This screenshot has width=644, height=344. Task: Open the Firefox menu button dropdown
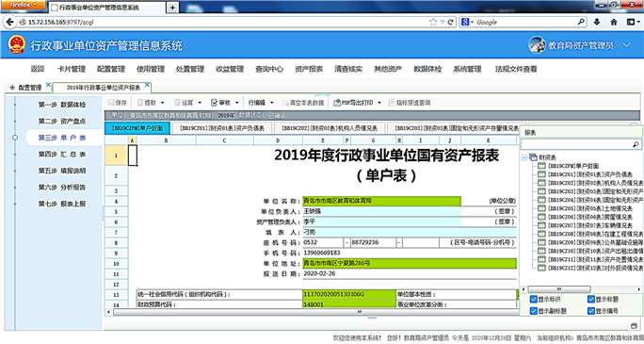click(x=23, y=5)
